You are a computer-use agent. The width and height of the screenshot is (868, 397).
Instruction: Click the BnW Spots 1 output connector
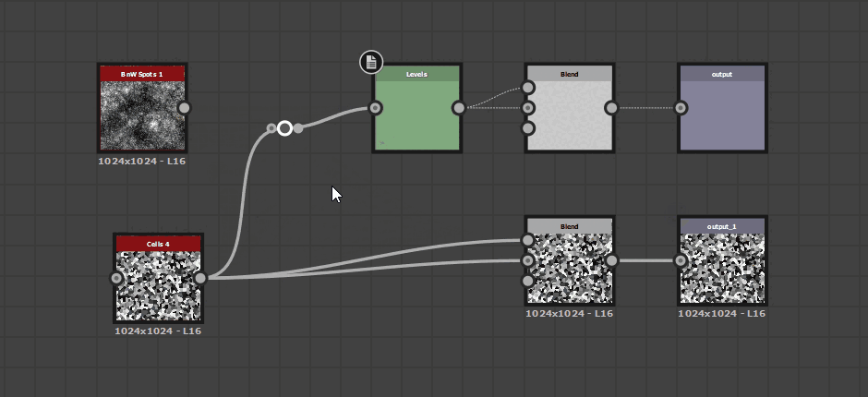coord(185,108)
